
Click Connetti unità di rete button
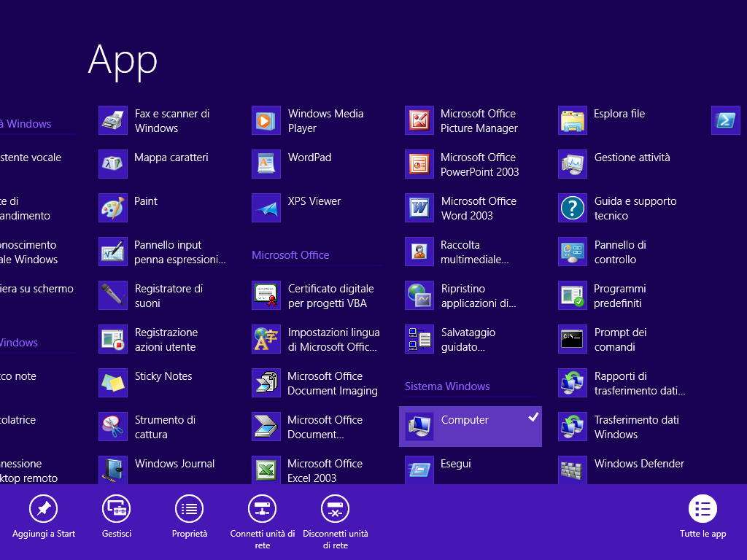[x=263, y=522]
